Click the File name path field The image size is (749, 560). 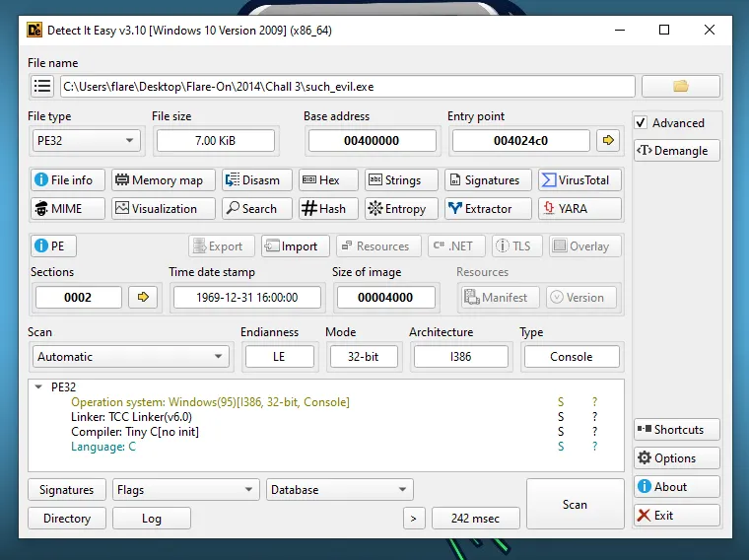(x=347, y=87)
